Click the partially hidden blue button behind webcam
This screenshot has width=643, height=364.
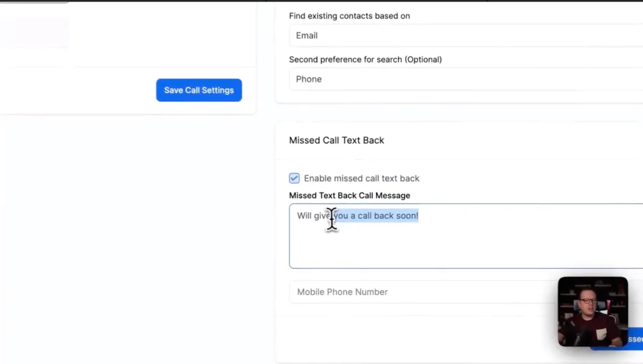pyautogui.click(x=635, y=339)
